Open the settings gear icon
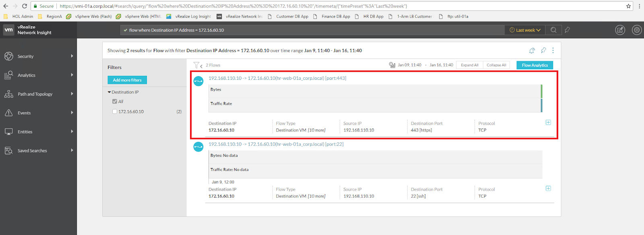644x235 pixels. point(636,30)
